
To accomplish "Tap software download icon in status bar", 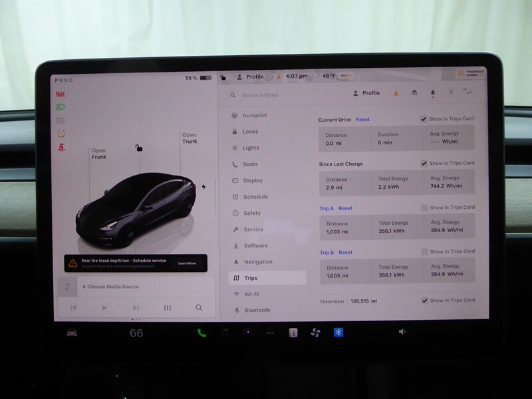I will tap(279, 76).
